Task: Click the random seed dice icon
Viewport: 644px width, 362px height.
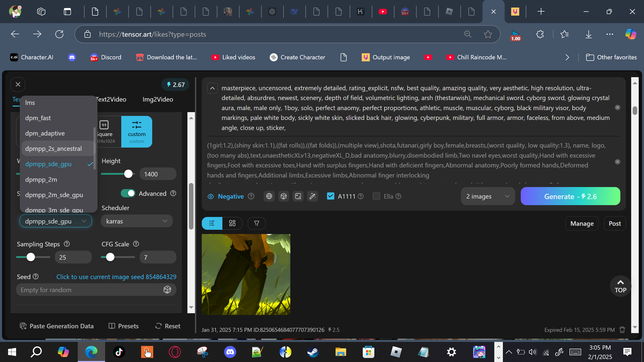Action: point(167,290)
